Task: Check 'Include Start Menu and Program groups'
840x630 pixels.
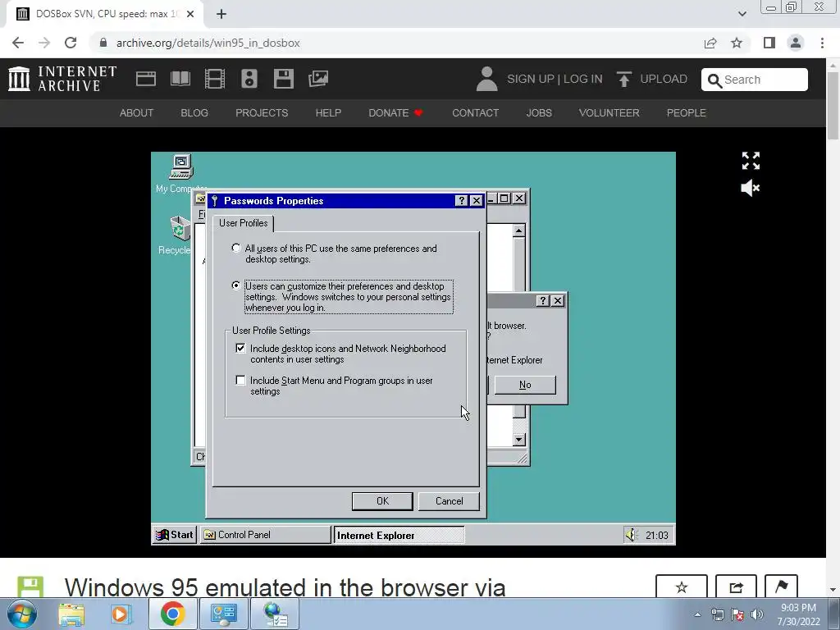Action: point(240,381)
